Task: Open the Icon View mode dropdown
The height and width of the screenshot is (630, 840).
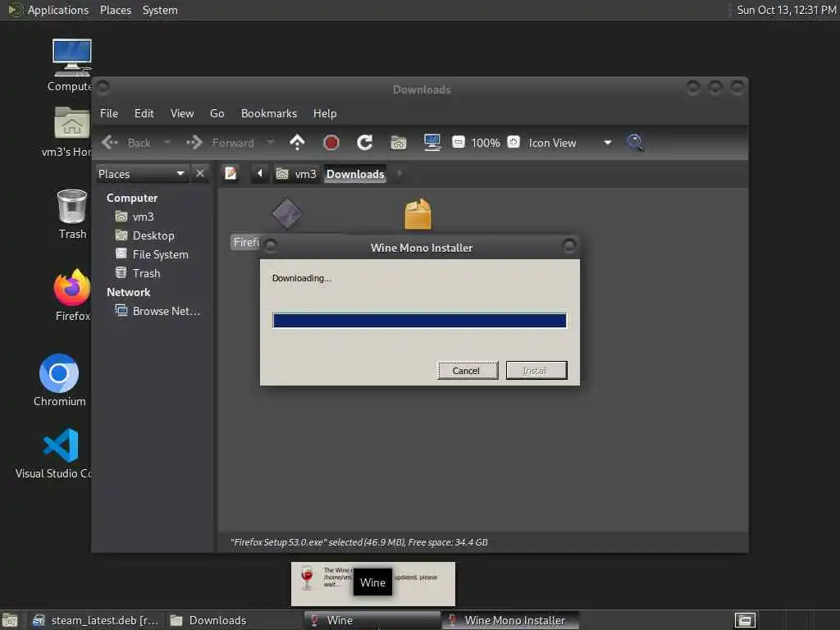Action: 570,143
